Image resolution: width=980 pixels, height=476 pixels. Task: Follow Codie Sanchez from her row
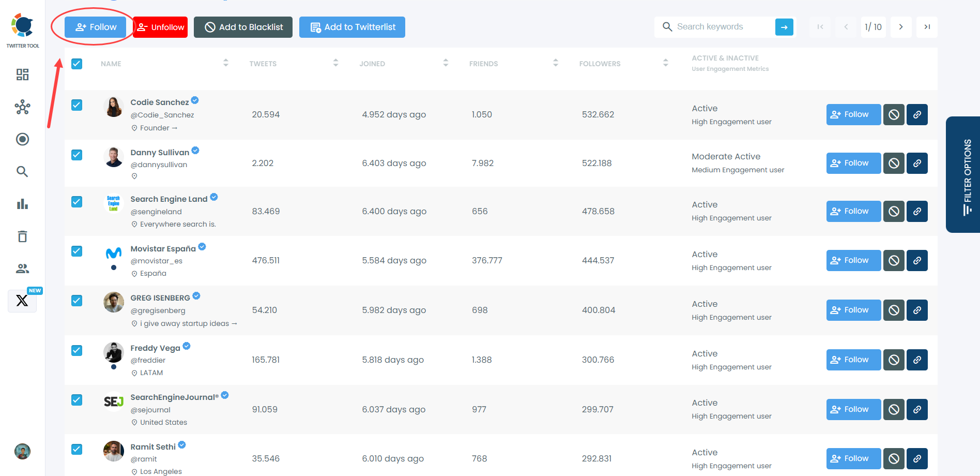pyautogui.click(x=853, y=114)
